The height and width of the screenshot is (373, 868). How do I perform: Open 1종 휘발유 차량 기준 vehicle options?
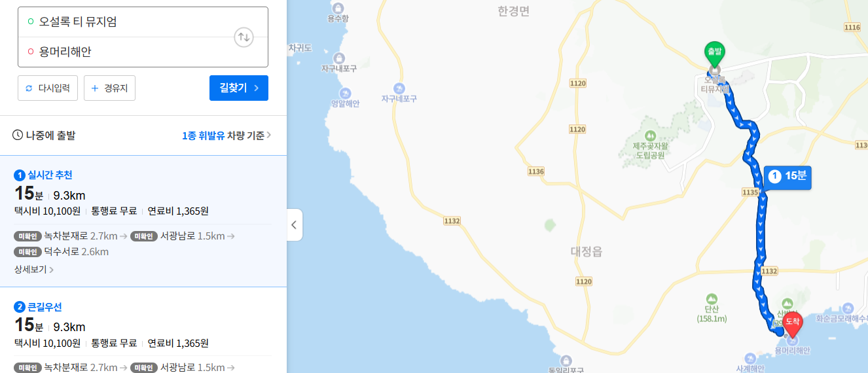226,135
